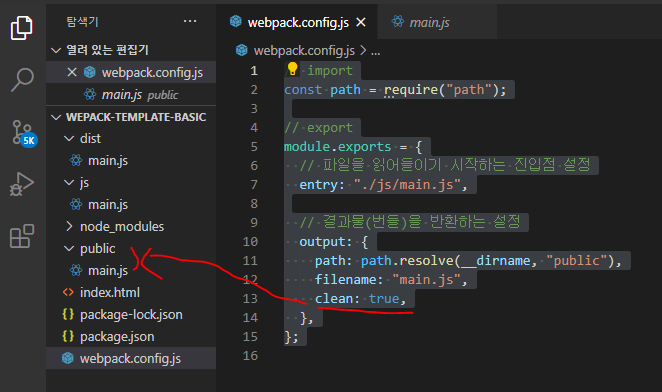Image resolution: width=662 pixels, height=392 pixels.
Task: Click the 'require' call on line 2
Action: (411, 90)
